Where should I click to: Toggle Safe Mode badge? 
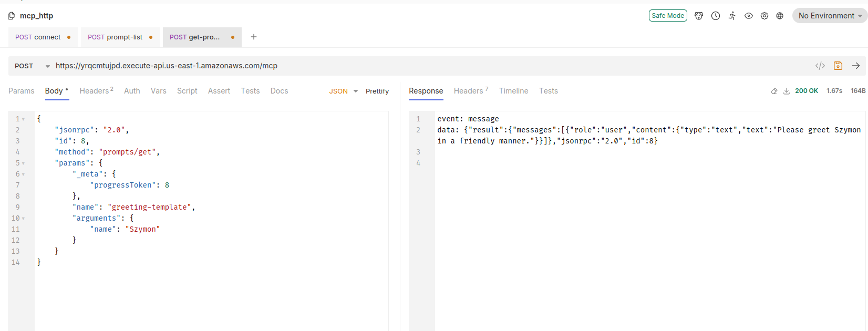click(x=668, y=16)
